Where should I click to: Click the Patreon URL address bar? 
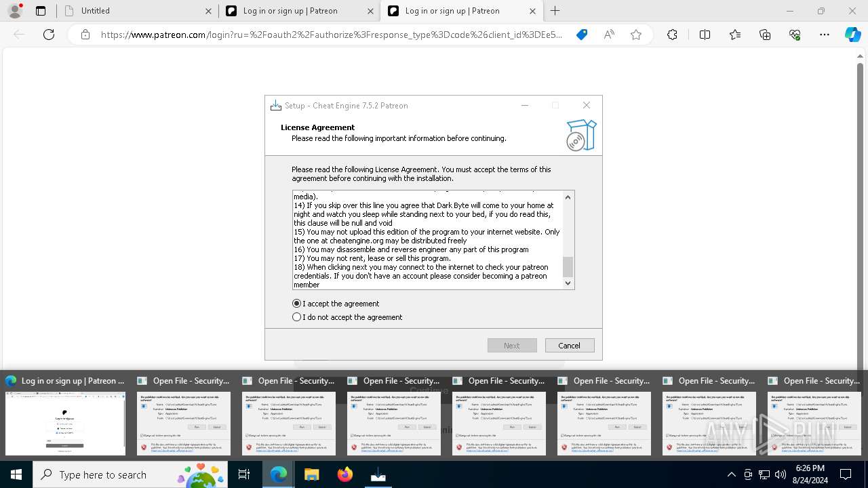click(332, 35)
